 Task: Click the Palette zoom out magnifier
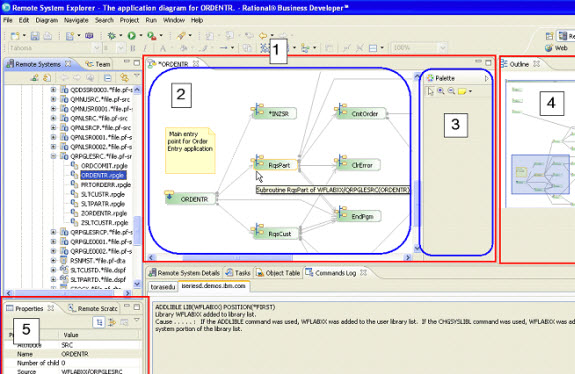click(x=451, y=91)
